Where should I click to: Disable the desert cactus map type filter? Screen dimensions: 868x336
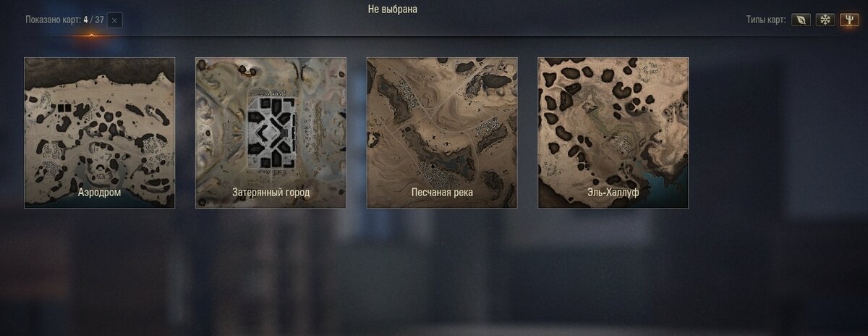(849, 20)
